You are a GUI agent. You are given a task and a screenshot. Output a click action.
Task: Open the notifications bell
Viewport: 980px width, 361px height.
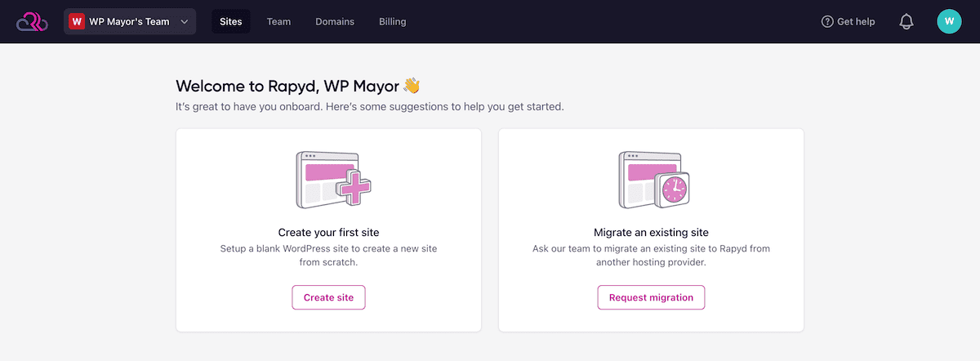[x=906, y=22]
